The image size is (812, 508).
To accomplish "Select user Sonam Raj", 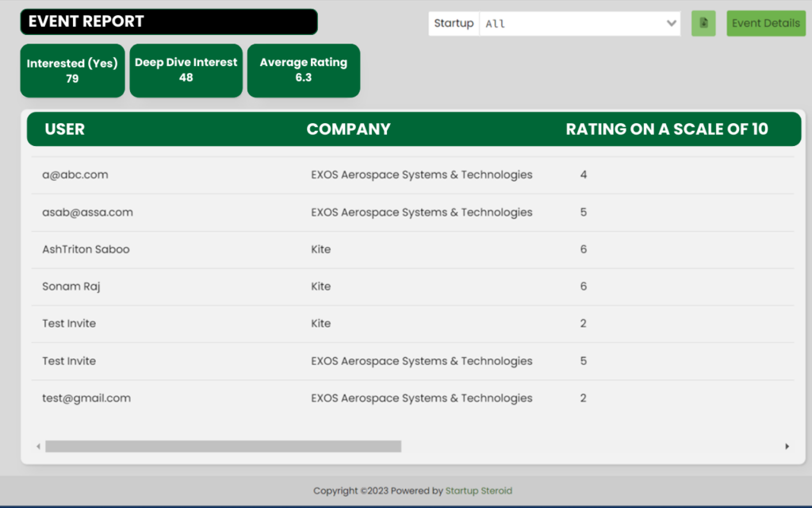I will tap(71, 286).
